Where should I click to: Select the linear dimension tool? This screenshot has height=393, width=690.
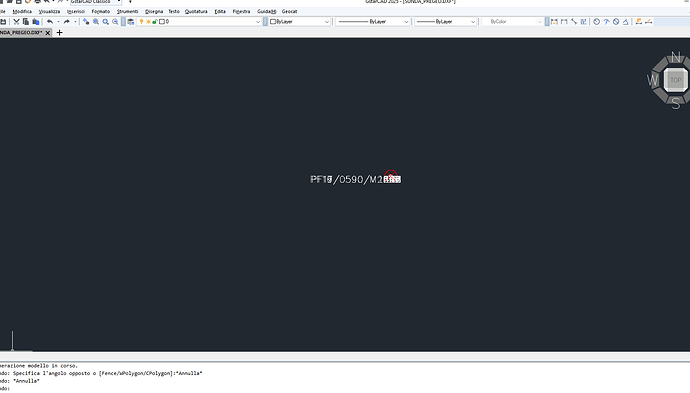554,22
